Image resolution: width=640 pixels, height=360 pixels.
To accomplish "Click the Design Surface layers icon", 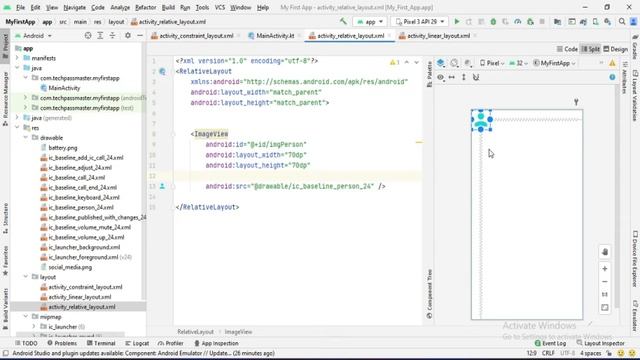I will coord(440,63).
